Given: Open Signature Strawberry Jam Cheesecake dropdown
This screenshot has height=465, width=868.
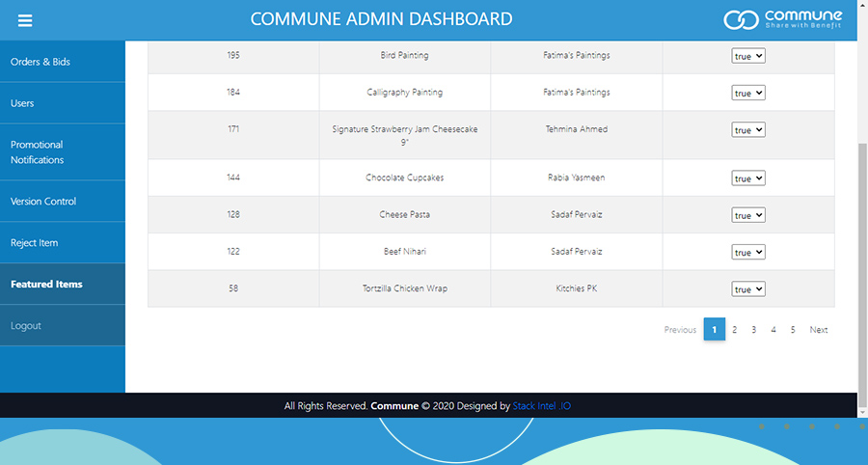Looking at the screenshot, I should (747, 129).
